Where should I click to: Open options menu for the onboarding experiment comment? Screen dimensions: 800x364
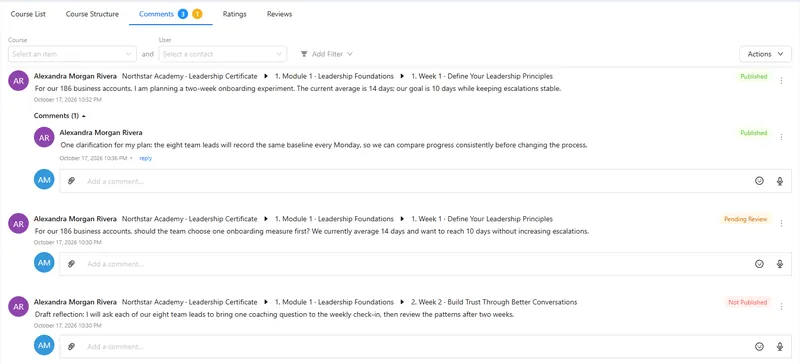782,80
